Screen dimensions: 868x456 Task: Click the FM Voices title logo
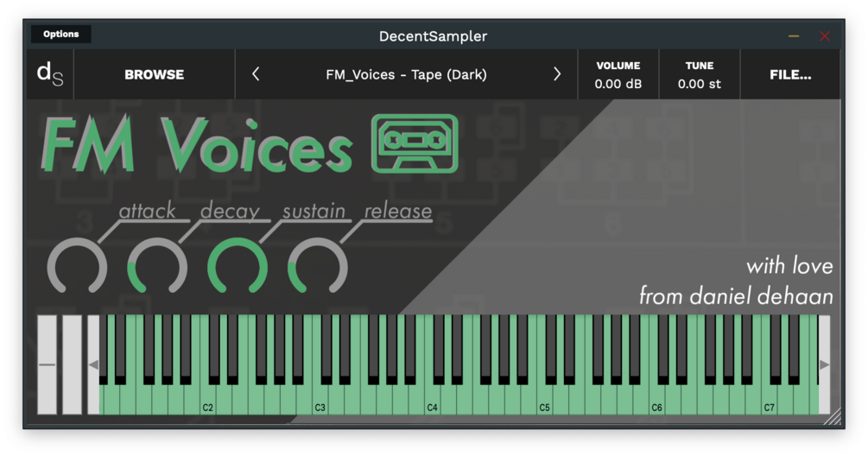pos(197,144)
